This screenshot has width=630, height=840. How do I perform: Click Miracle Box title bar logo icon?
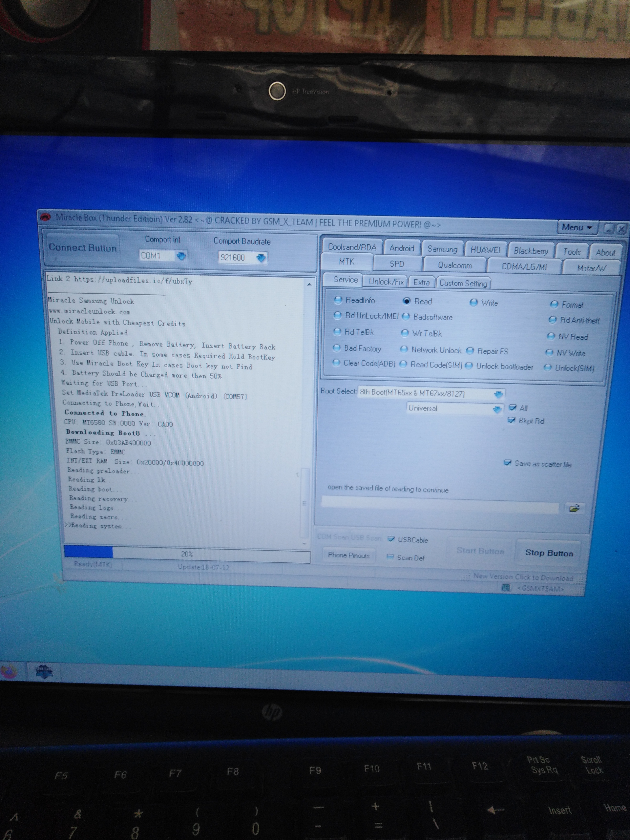point(46,217)
